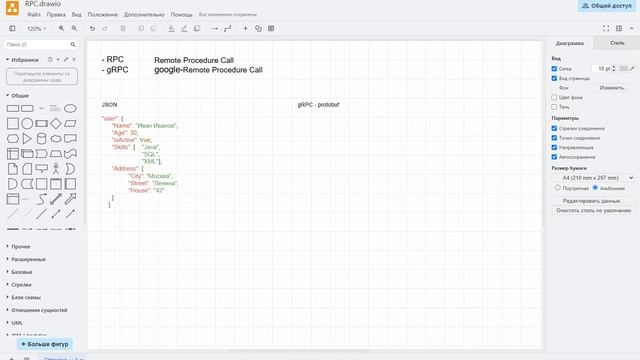640x360 pixels.
Task: Click the search magnifier in shape search
Action: (73, 44)
